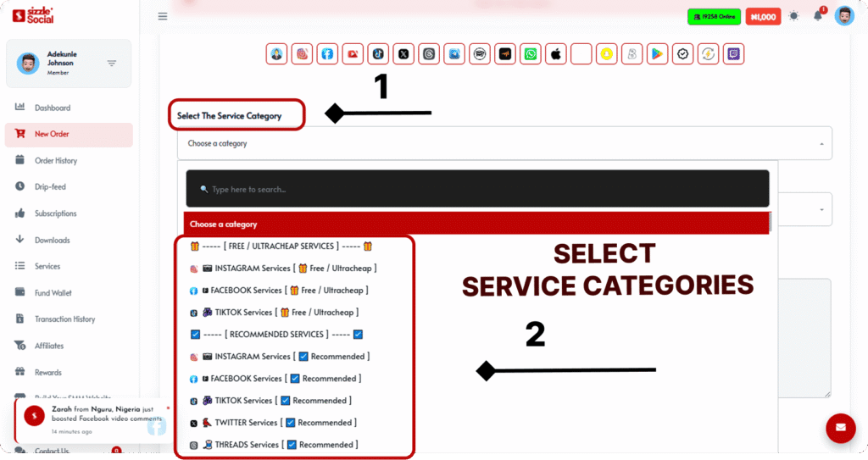Image resolution: width=868 pixels, height=460 pixels.
Task: Click the lightning bolt service icon
Action: [x=708, y=53]
